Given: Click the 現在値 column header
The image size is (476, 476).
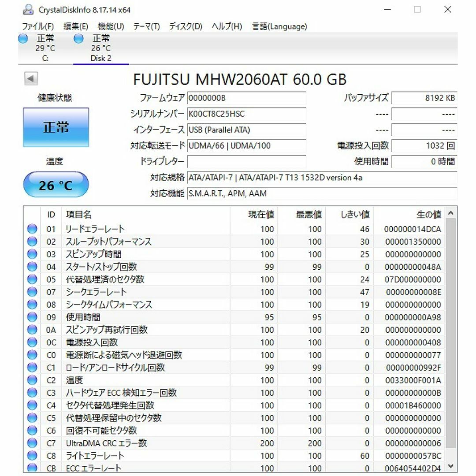Looking at the screenshot, I should pyautogui.click(x=254, y=215).
